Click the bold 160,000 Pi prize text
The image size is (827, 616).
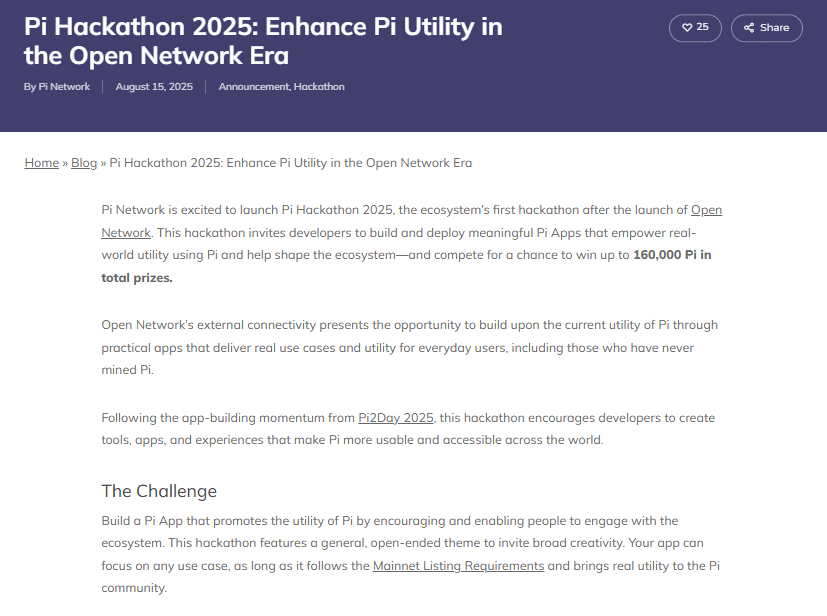click(672, 255)
